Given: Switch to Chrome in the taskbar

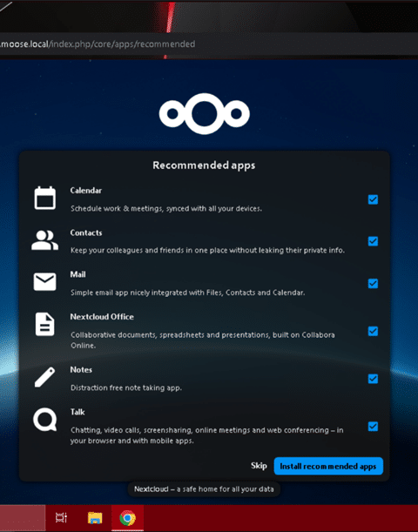Looking at the screenshot, I should (x=127, y=518).
